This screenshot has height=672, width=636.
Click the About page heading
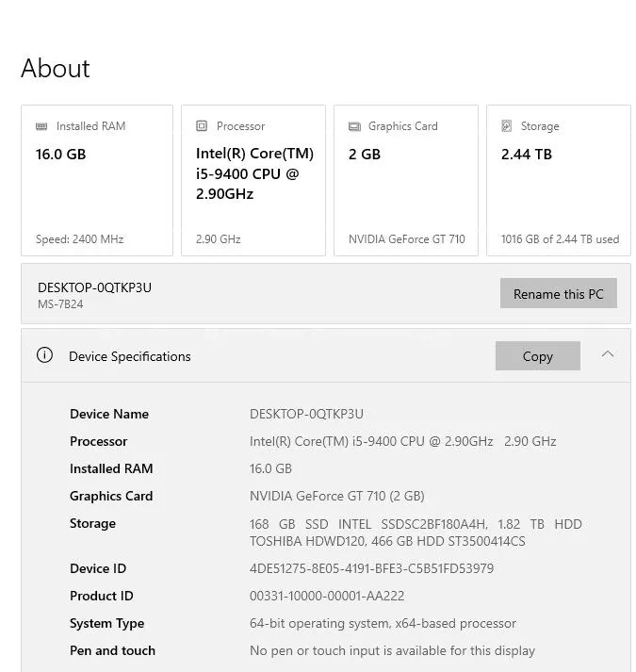click(x=56, y=68)
